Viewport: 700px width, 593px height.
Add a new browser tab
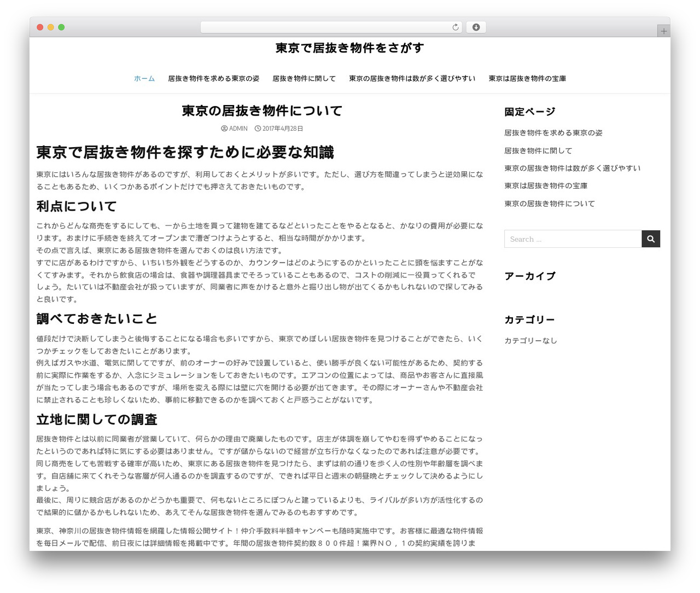coord(663,31)
